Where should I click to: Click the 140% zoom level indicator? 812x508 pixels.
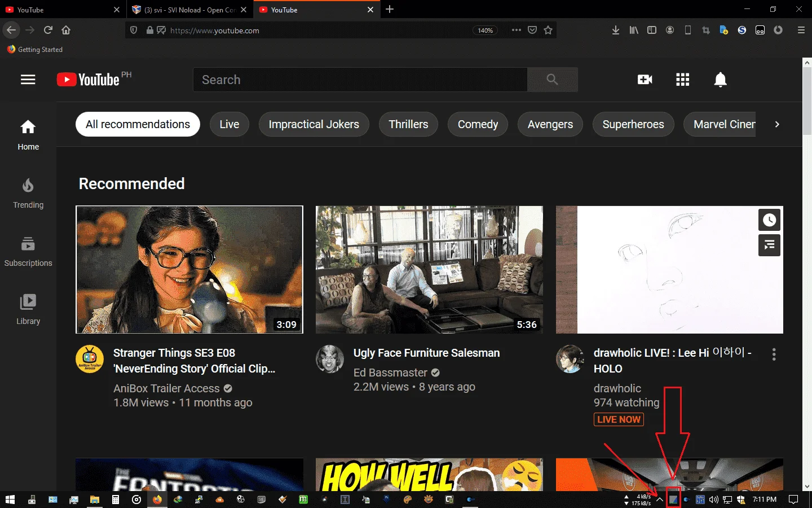coord(485,30)
